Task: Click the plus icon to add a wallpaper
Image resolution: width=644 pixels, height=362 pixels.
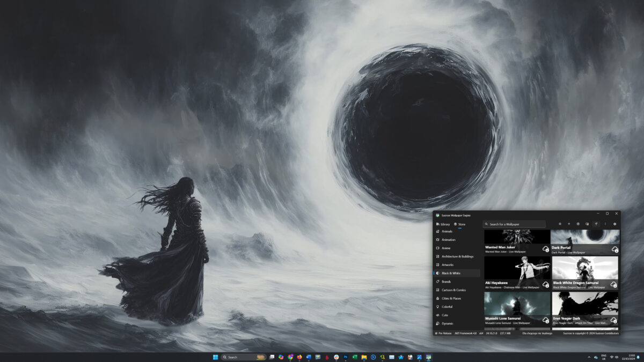Action: tap(569, 224)
